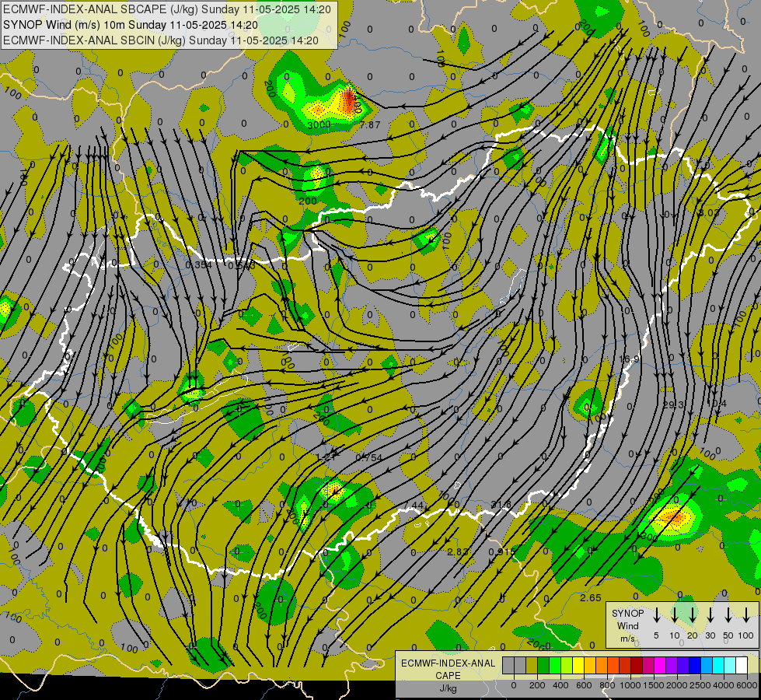This screenshot has height=700, width=761.
Task: Click the 400 tick on CAPE scale
Action: 560,685
